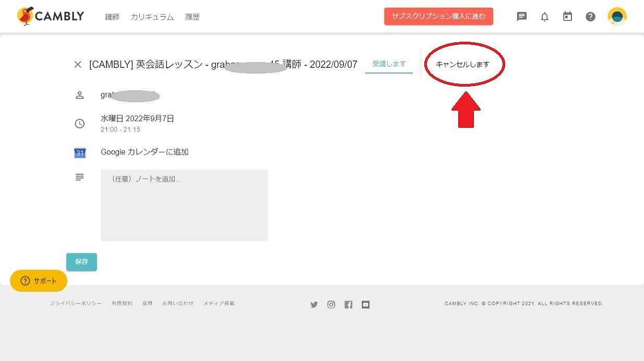Click the Google Calendar icon
The image size is (644, 361).
click(79, 153)
